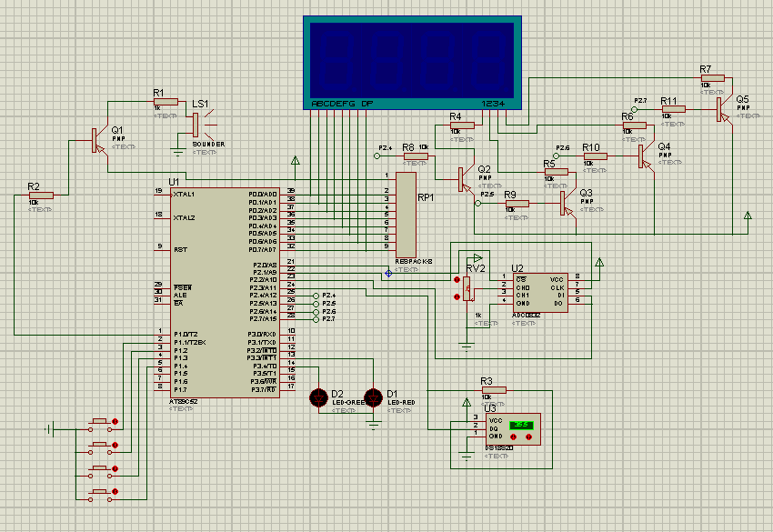The height and width of the screenshot is (532, 773).
Task: Toggle the bottom push button's red latch dot
Action: click(x=115, y=491)
